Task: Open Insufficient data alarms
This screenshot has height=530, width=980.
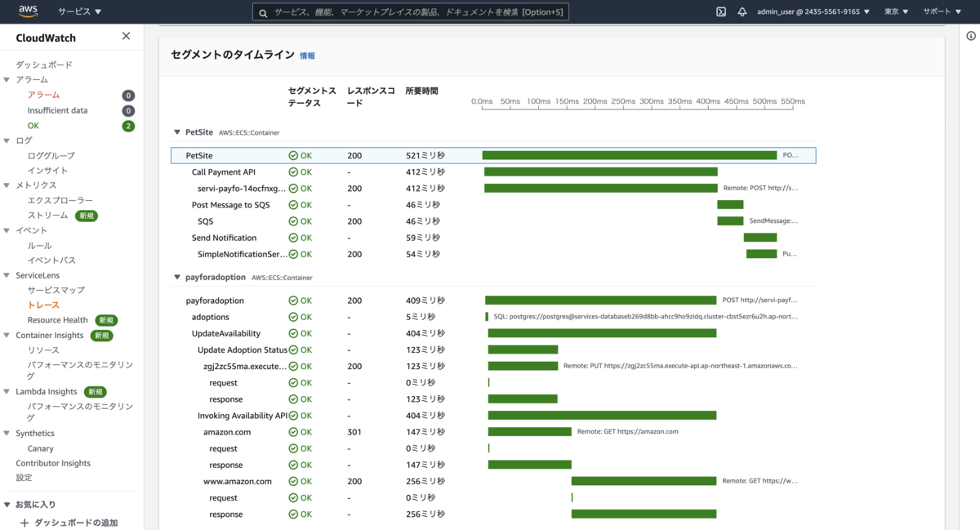Action: (x=57, y=110)
